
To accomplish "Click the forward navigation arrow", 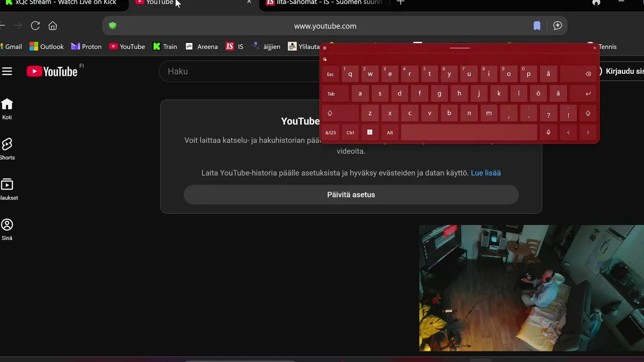I will (x=18, y=26).
